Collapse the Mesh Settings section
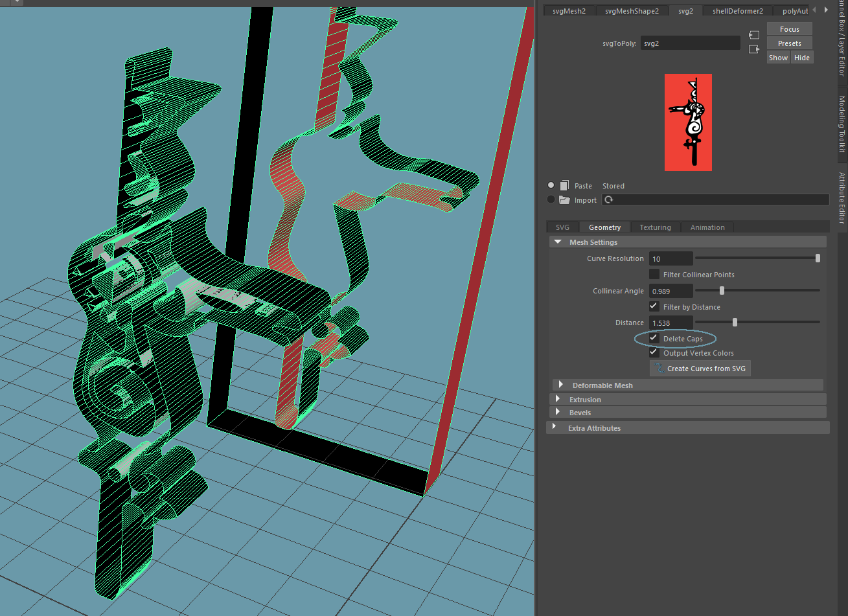848x616 pixels. 558,242
